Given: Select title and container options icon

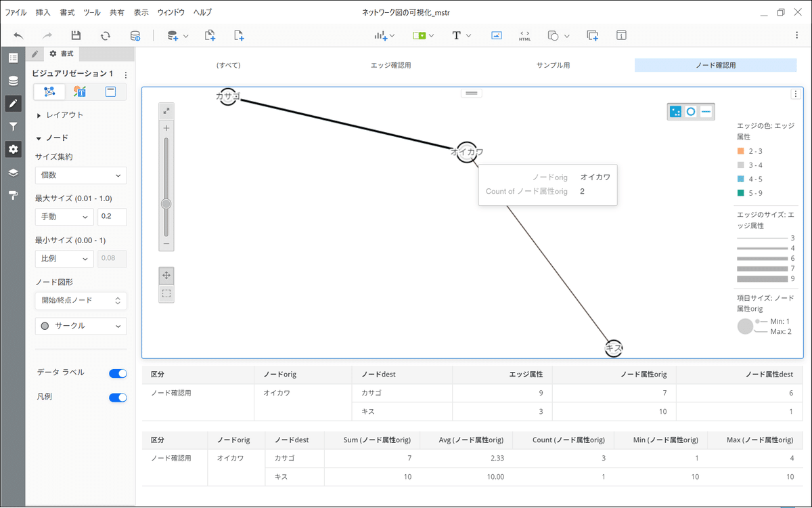Looking at the screenshot, I should pos(110,91).
